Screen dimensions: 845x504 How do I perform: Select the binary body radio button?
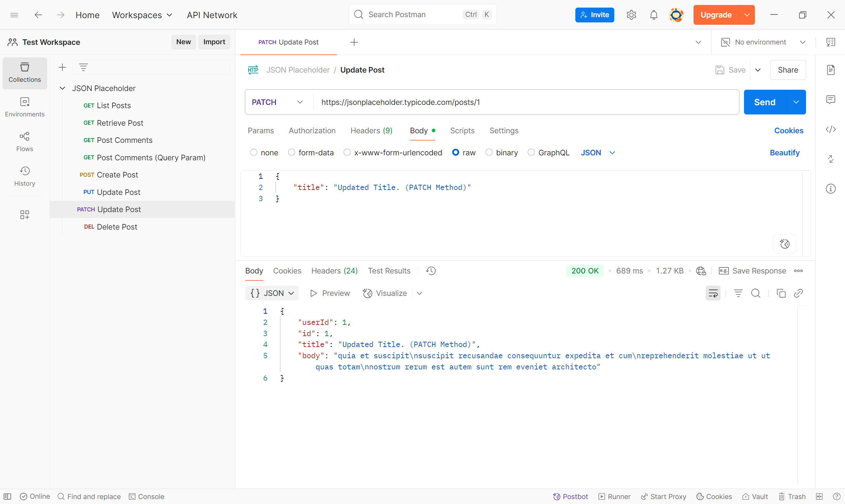489,152
